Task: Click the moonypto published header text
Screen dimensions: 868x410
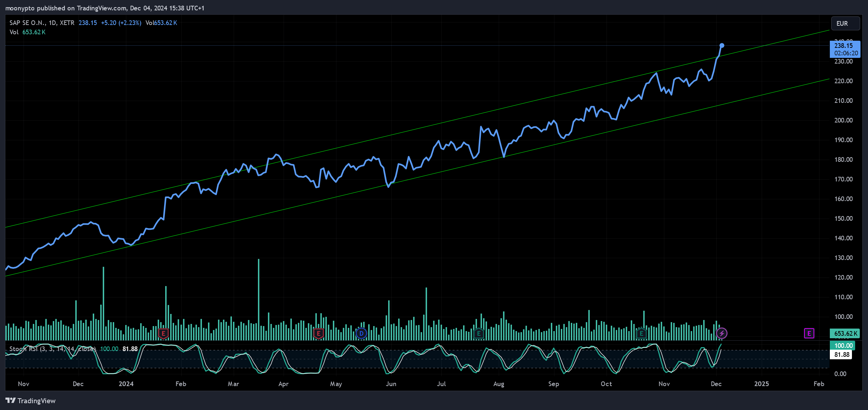Action: tap(105, 8)
